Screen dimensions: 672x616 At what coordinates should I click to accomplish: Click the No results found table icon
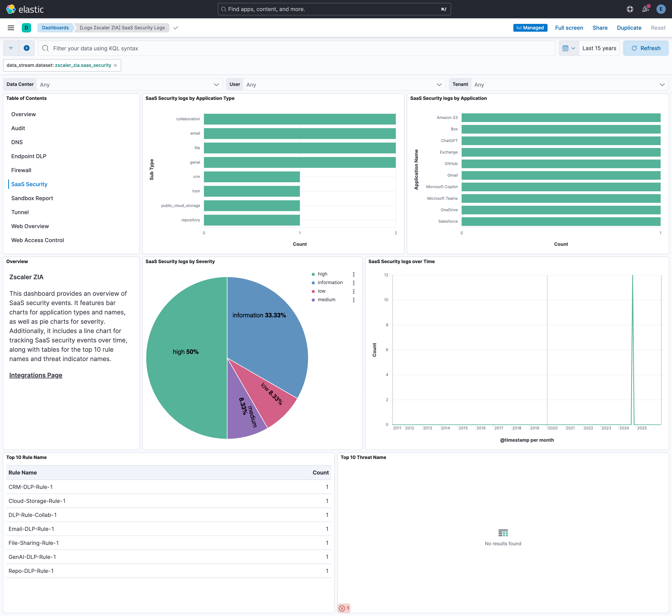(x=503, y=533)
